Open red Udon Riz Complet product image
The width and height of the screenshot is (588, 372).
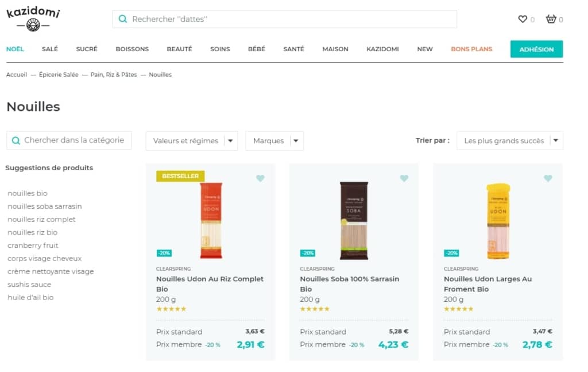click(211, 220)
